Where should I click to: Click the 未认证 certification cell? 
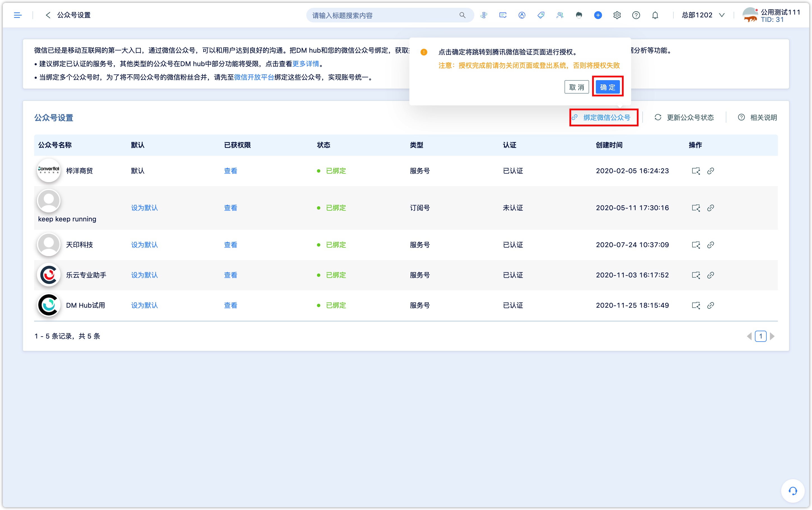pyautogui.click(x=513, y=208)
